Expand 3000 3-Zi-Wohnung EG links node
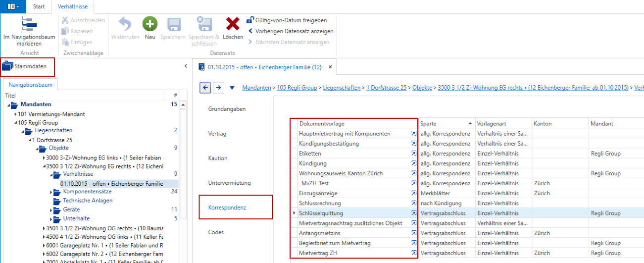644x263 pixels. tap(44, 158)
